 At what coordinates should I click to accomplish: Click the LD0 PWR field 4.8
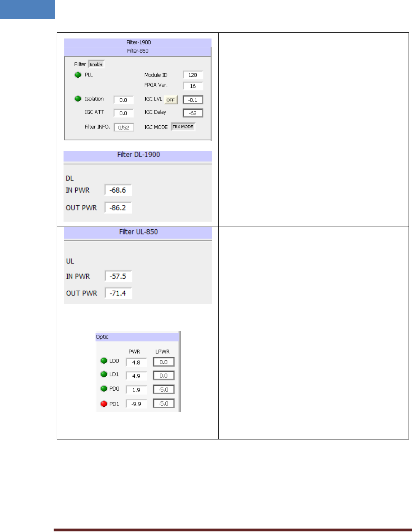click(136, 363)
